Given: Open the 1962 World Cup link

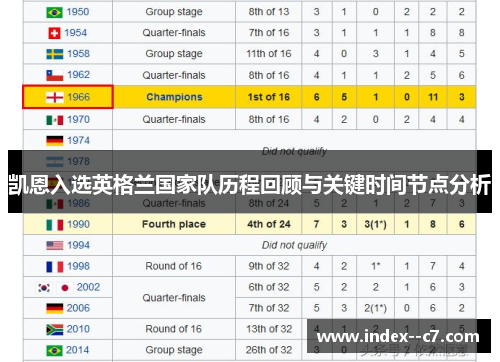Looking at the screenshot, I should point(78,74).
